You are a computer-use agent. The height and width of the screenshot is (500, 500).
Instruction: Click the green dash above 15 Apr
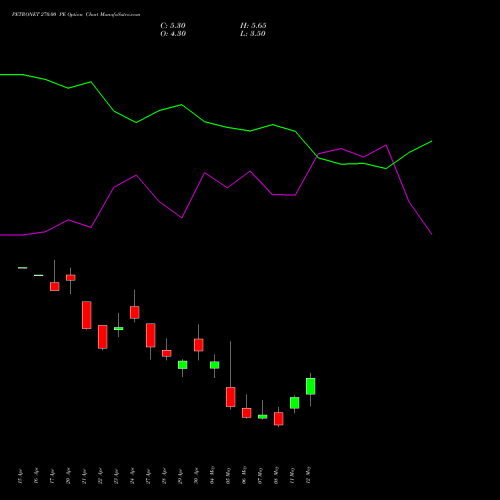tap(23, 268)
